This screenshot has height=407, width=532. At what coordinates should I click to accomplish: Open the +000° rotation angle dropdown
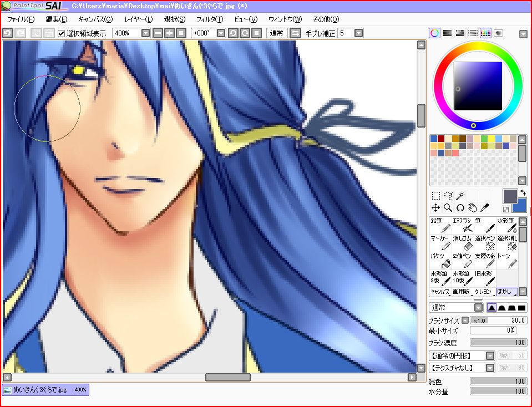click(x=221, y=33)
